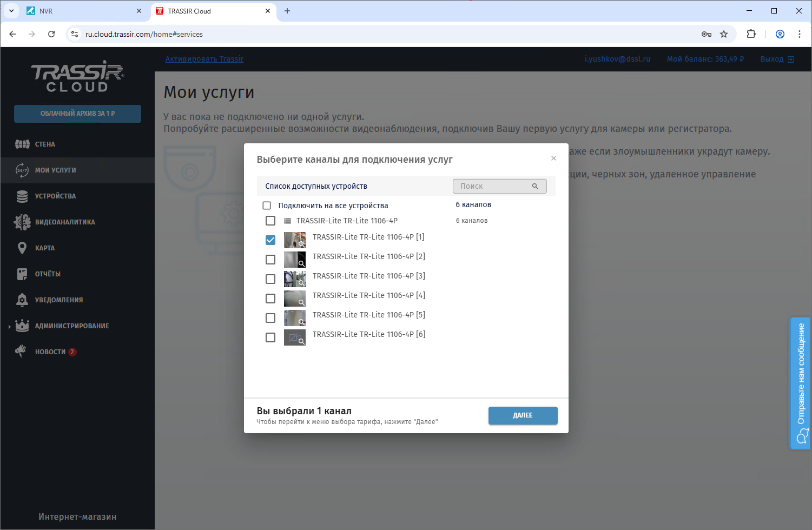Viewport: 812px width, 530px height.
Task: Click the Мои услуги 24/7 icon
Action: pos(22,170)
